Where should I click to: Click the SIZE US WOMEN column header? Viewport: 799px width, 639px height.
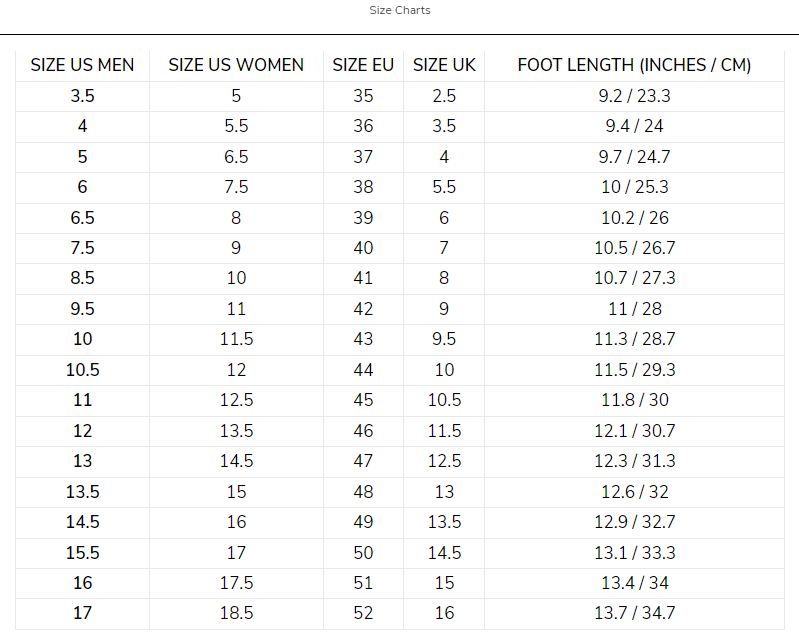click(236, 65)
